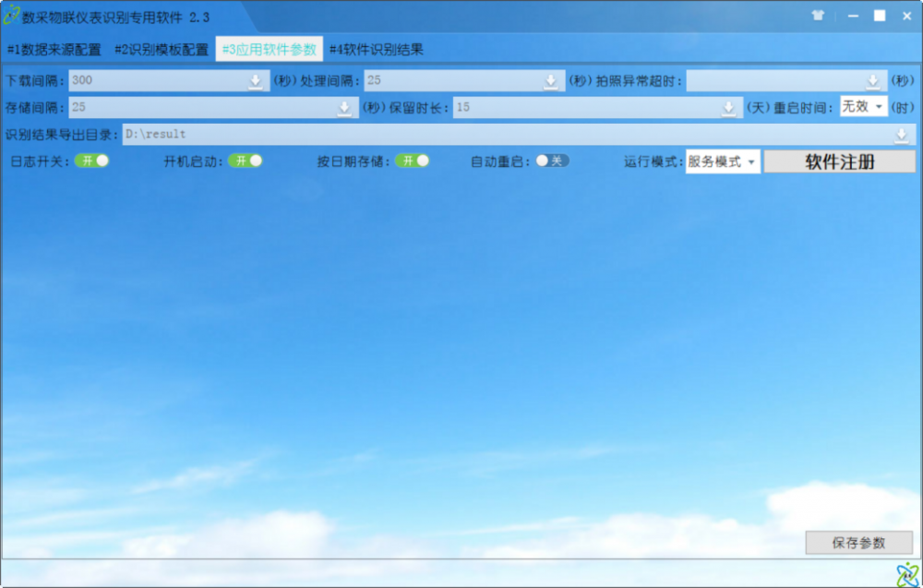The image size is (923, 588).
Task: Click the arrow icon in 识别结果导出目录 field
Action: tap(902, 135)
